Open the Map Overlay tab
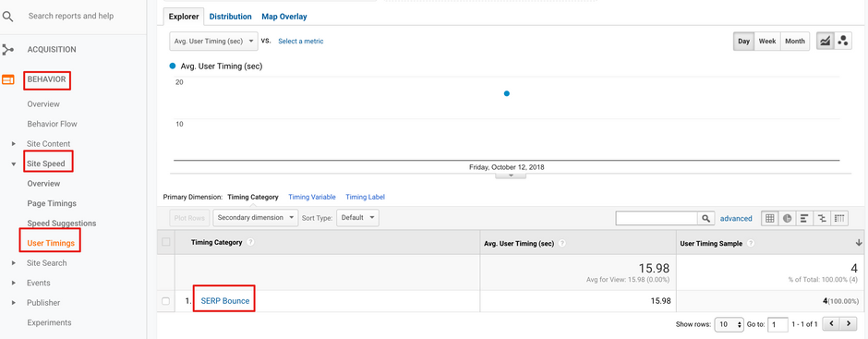868x339 pixels. (284, 17)
